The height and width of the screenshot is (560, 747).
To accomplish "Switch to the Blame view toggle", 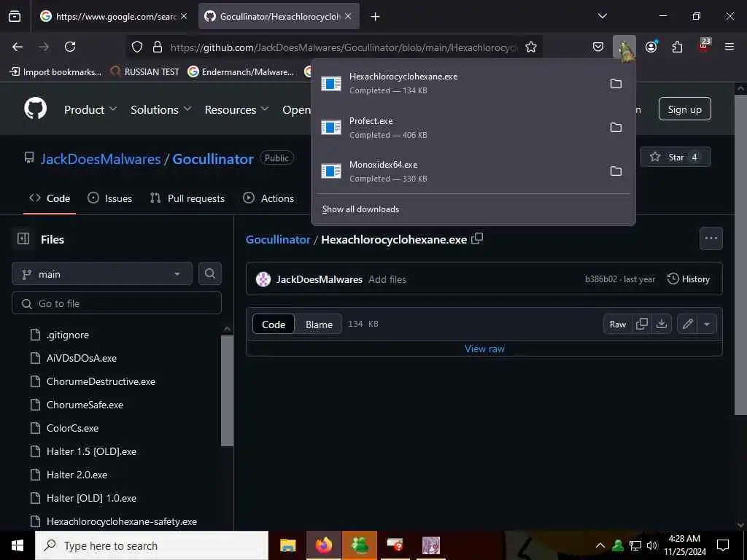I will point(319,324).
